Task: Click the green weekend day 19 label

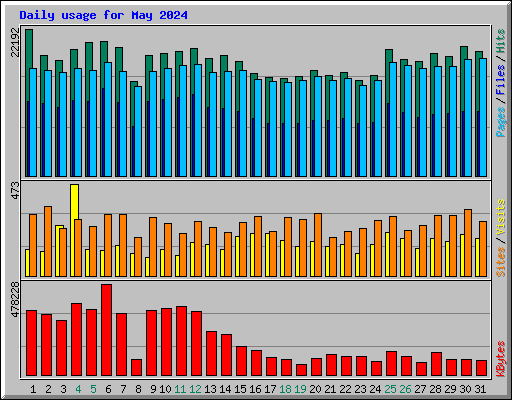Action: click(300, 389)
